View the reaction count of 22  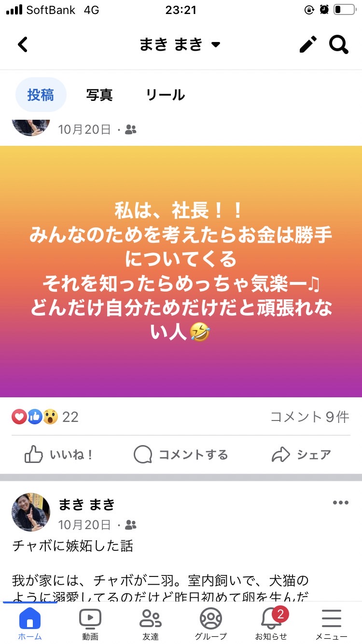tap(45, 417)
